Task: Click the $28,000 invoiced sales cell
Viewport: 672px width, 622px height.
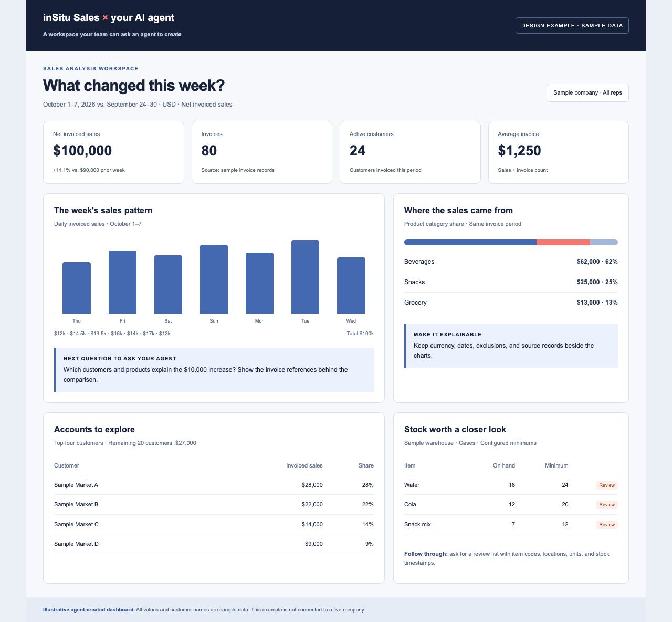Action: [312, 485]
